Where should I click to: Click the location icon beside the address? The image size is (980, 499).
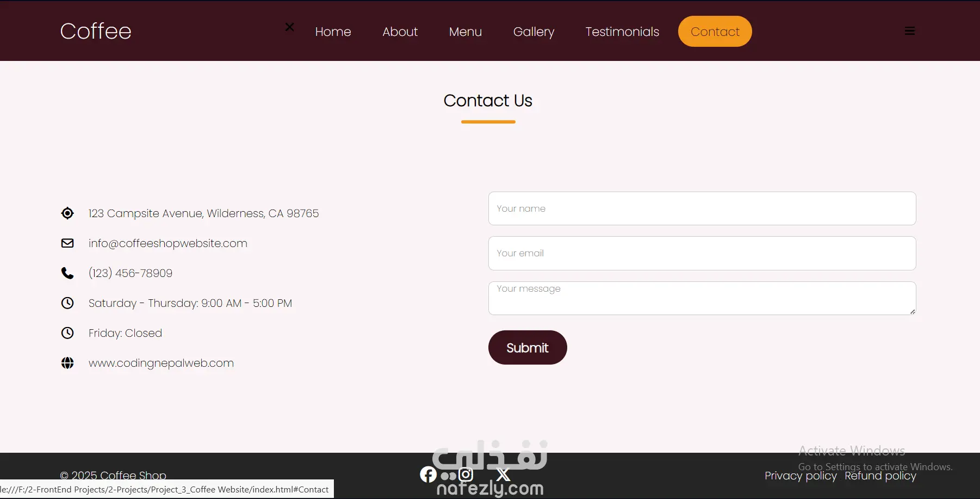tap(67, 213)
